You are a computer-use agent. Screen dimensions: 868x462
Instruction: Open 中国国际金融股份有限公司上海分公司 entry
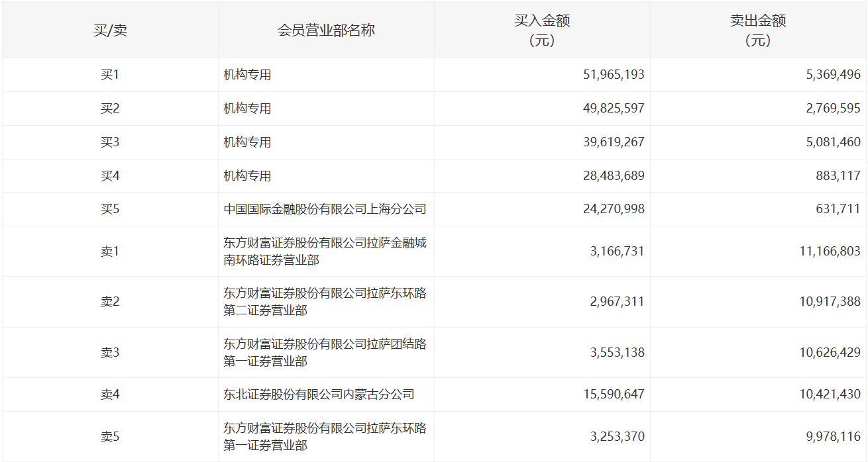point(325,209)
